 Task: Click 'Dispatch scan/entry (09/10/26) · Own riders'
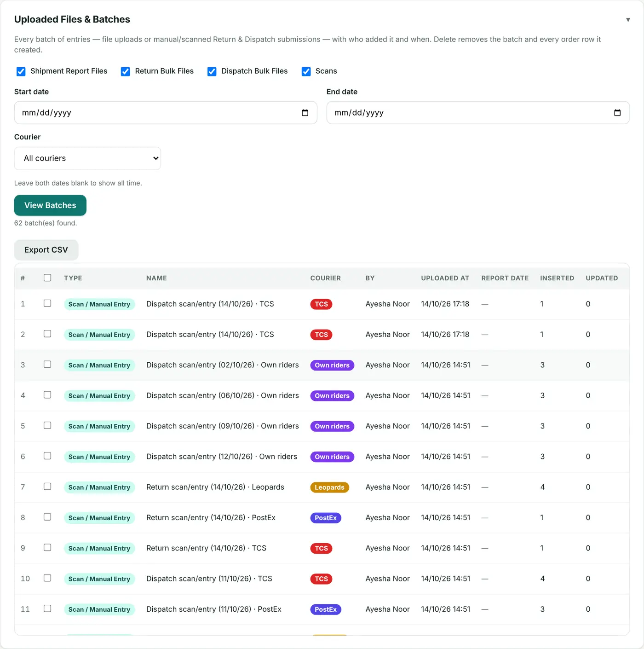click(x=223, y=426)
